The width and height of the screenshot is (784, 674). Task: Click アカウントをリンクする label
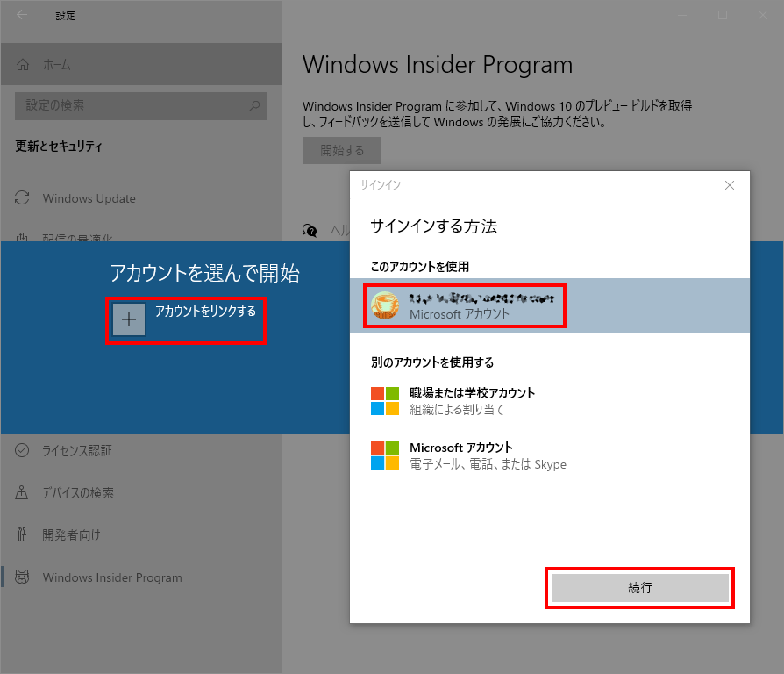[x=205, y=312]
